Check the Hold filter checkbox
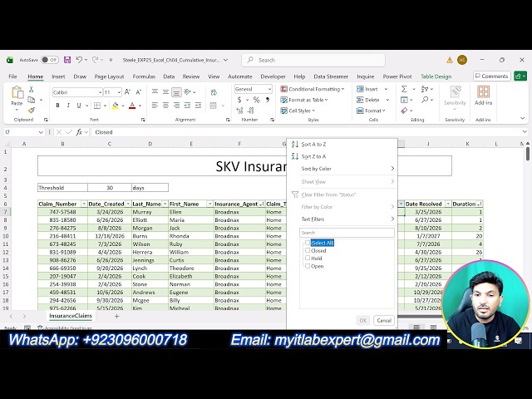 308,259
